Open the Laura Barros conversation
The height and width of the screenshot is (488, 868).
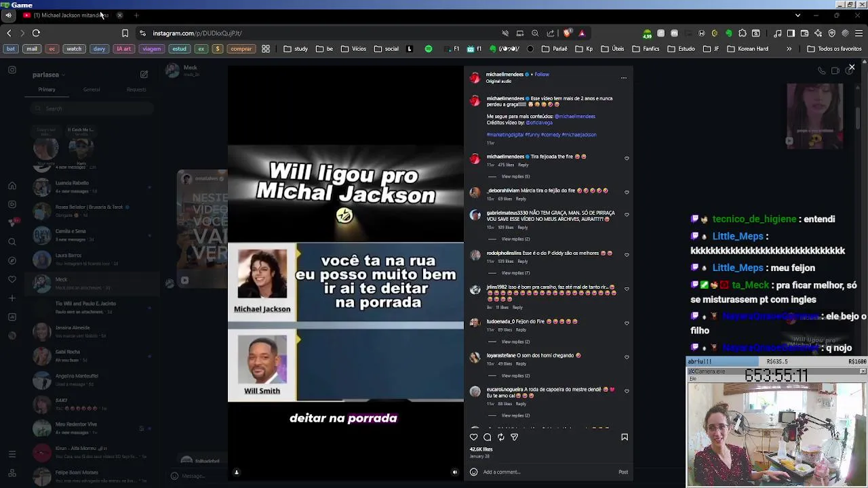pyautogui.click(x=92, y=259)
